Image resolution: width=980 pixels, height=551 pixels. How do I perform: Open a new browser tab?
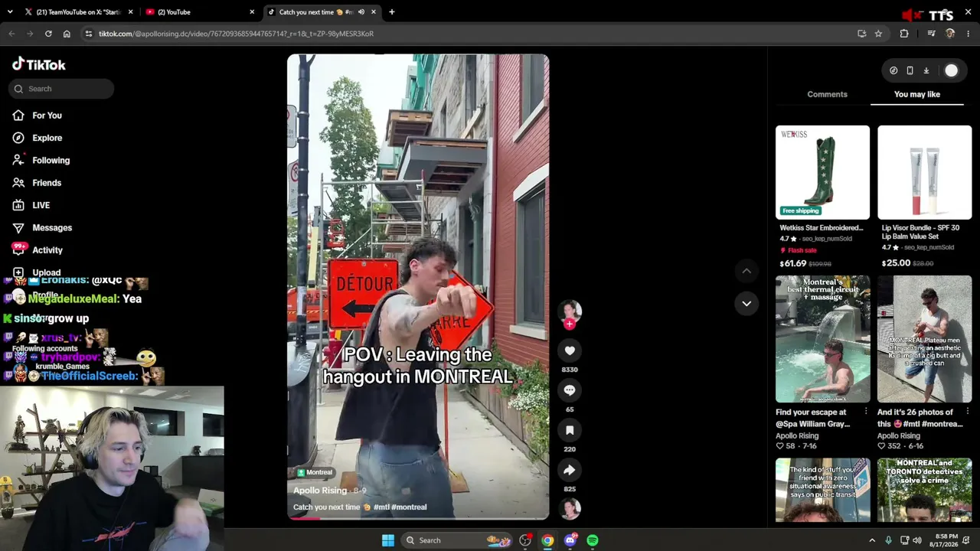coord(392,12)
